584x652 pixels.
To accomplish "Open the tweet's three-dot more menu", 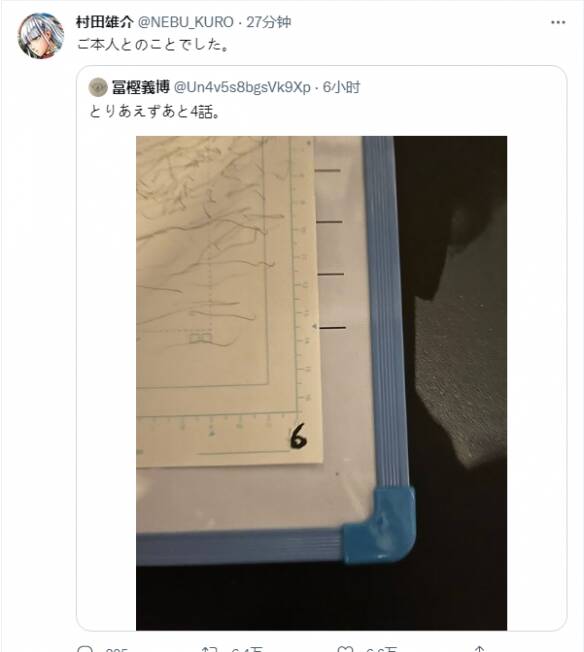I will click(x=558, y=22).
